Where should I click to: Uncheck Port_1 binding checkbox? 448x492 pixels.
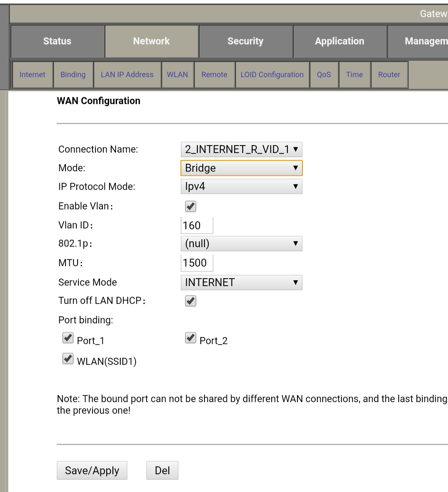(x=68, y=338)
